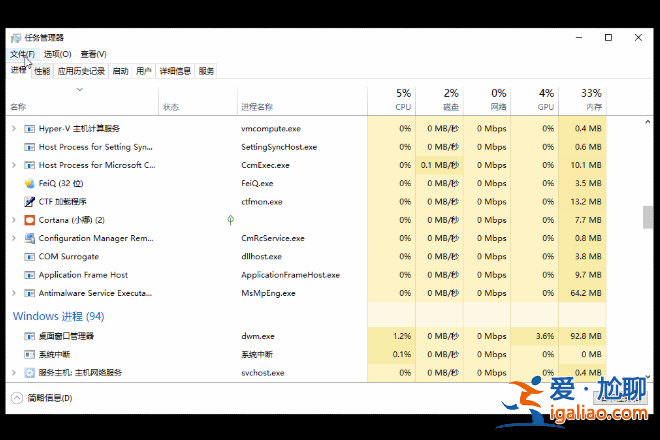Click the Hyper-V host compute service icon
This screenshot has height=440, width=660.
coord(29,129)
